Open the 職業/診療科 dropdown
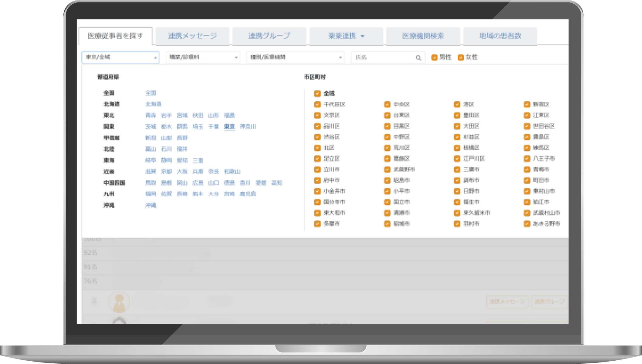The height and width of the screenshot is (364, 642). [x=203, y=57]
